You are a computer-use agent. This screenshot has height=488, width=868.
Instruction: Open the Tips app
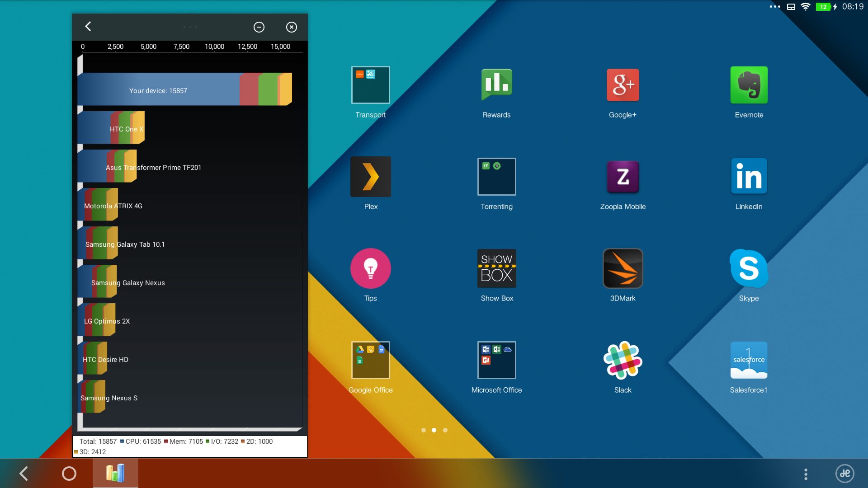point(370,268)
